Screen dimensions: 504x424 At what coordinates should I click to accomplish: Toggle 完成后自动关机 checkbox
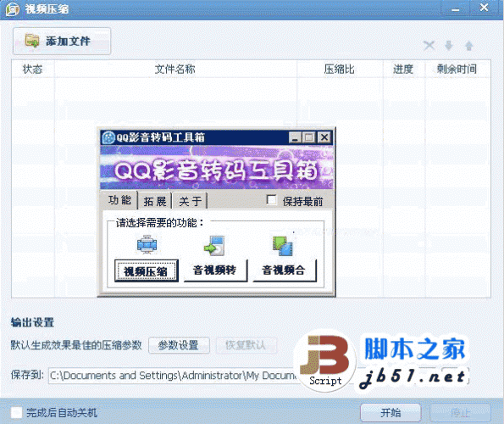16,412
